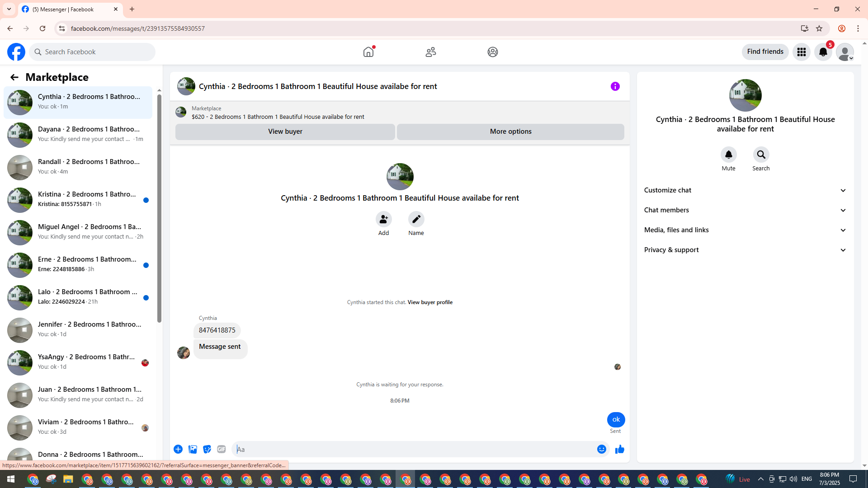Click the back arrow beside Marketplace
This screenshot has width=868, height=488.
(x=14, y=77)
